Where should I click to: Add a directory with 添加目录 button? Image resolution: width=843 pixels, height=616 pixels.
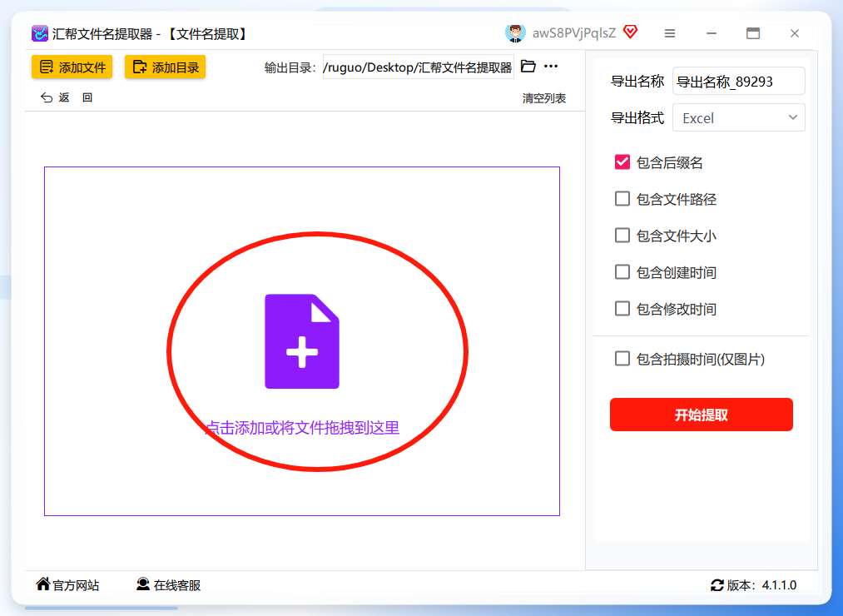pos(165,67)
